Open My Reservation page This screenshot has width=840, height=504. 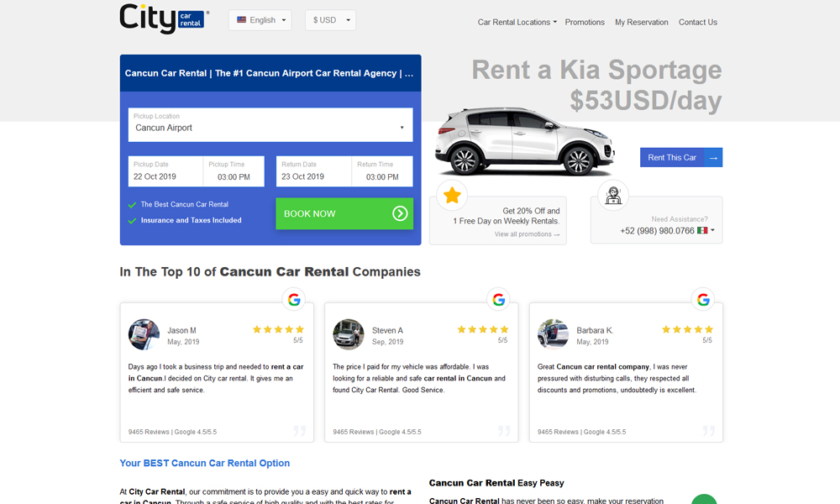click(x=642, y=23)
